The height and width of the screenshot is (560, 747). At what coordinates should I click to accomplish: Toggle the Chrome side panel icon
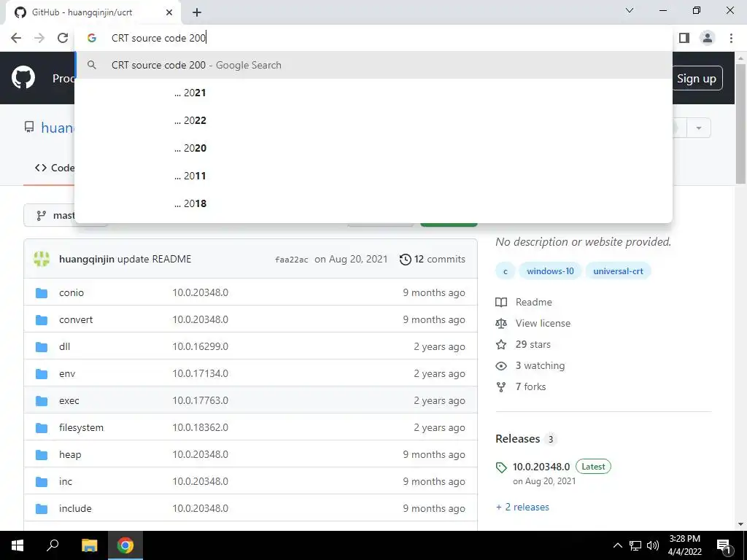point(684,38)
